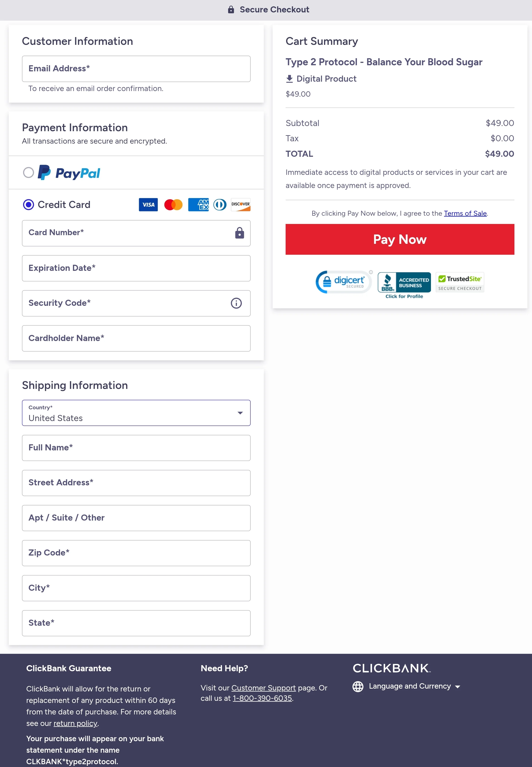Open the Terms of Sale link
The height and width of the screenshot is (767, 532).
pyautogui.click(x=465, y=213)
